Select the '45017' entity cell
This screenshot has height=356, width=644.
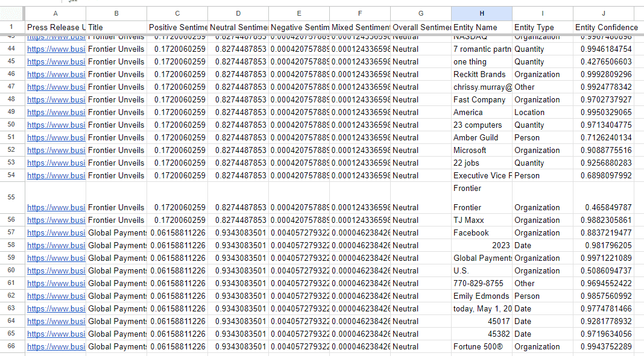(x=482, y=322)
